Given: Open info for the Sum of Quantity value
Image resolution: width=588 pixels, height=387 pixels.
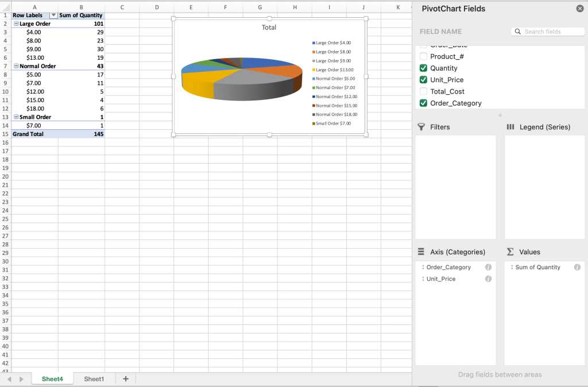Looking at the screenshot, I should coord(577,267).
